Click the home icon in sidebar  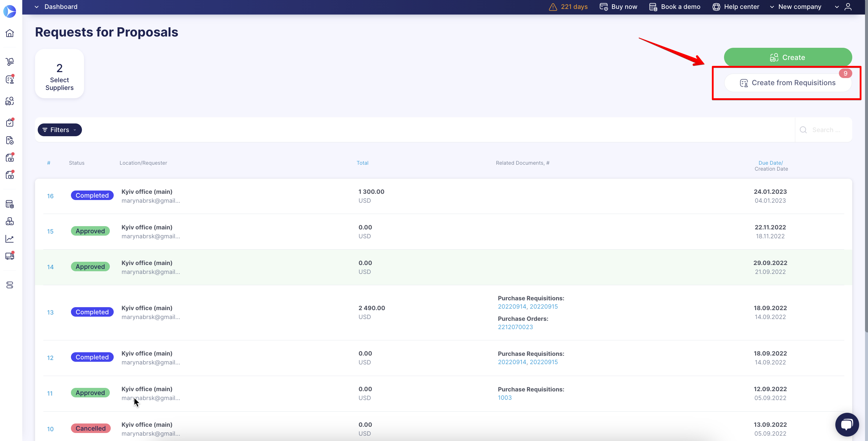point(10,33)
